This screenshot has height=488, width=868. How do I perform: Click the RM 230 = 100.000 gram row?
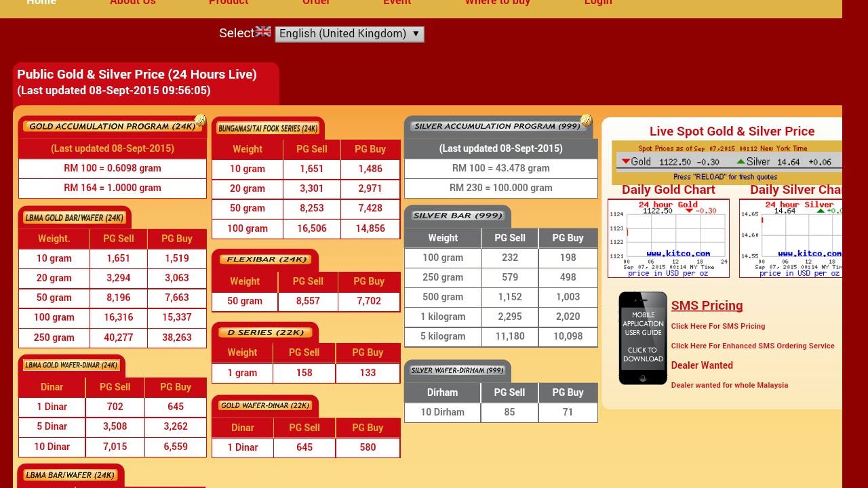pyautogui.click(x=501, y=188)
